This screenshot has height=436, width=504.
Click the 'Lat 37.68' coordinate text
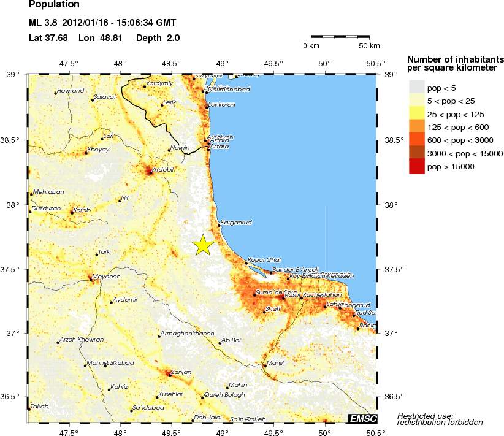(48, 38)
